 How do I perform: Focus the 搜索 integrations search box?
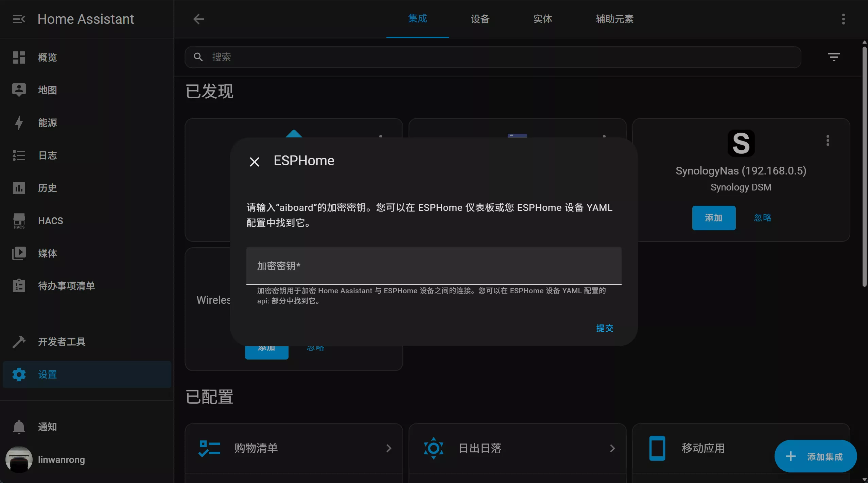[493, 57]
